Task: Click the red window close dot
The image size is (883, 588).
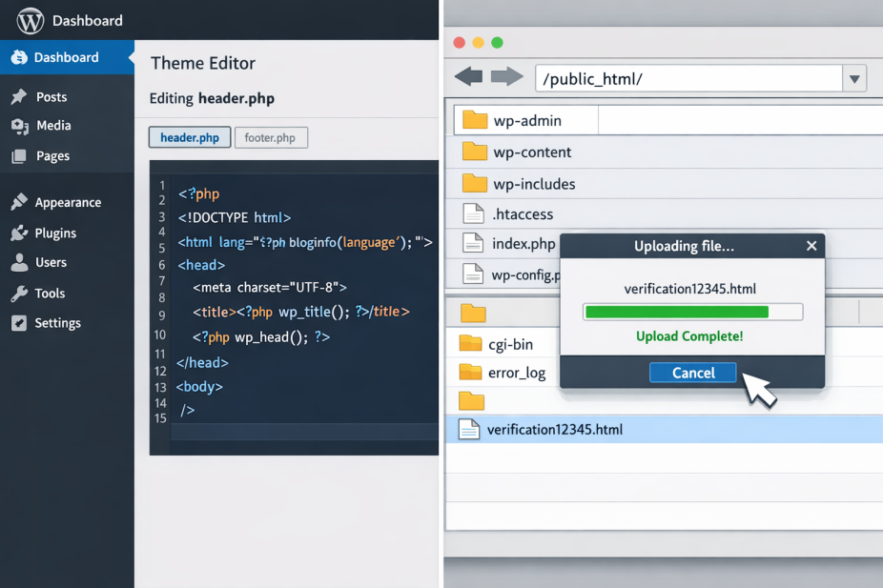Action: tap(459, 43)
